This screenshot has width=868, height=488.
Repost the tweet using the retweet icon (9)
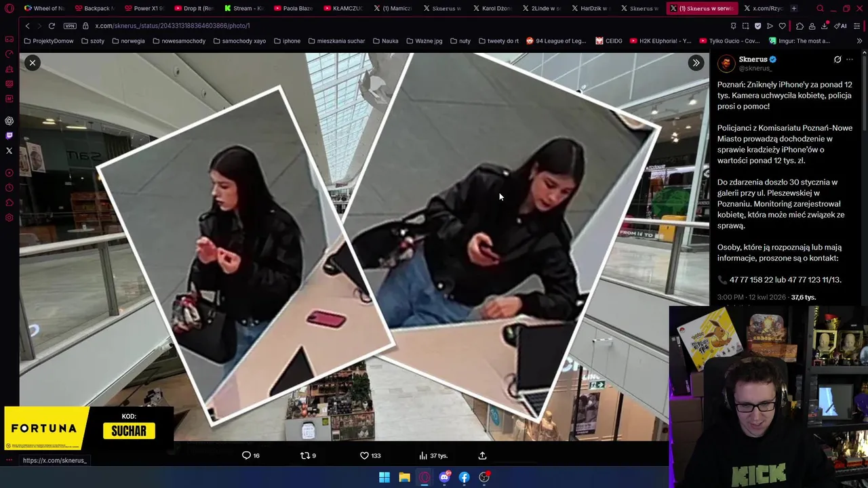point(308,455)
